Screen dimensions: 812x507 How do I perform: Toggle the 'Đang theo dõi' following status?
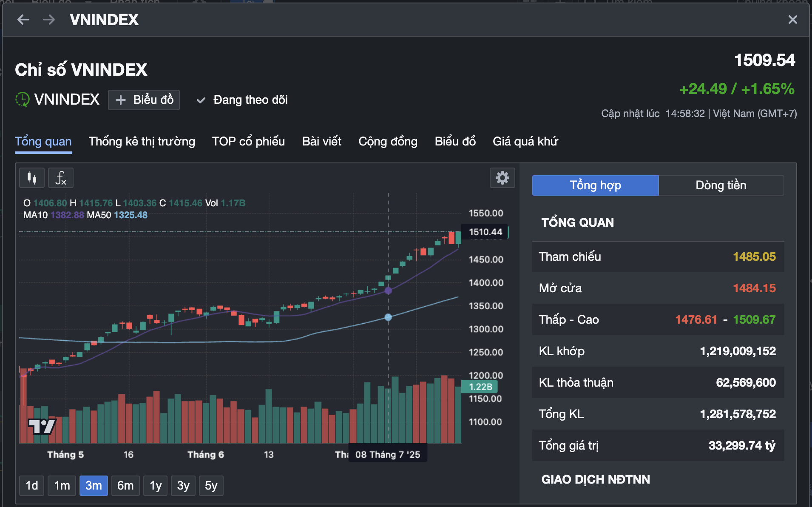click(x=242, y=100)
